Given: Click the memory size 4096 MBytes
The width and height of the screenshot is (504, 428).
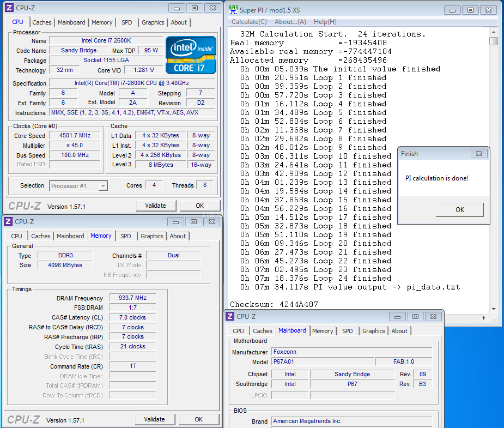Looking at the screenshot, I should [65, 265].
